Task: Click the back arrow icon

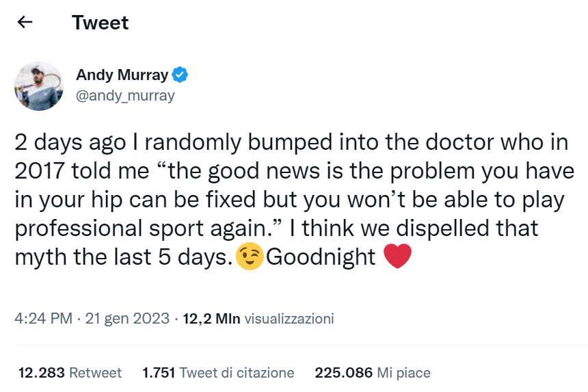Action: 25,23
